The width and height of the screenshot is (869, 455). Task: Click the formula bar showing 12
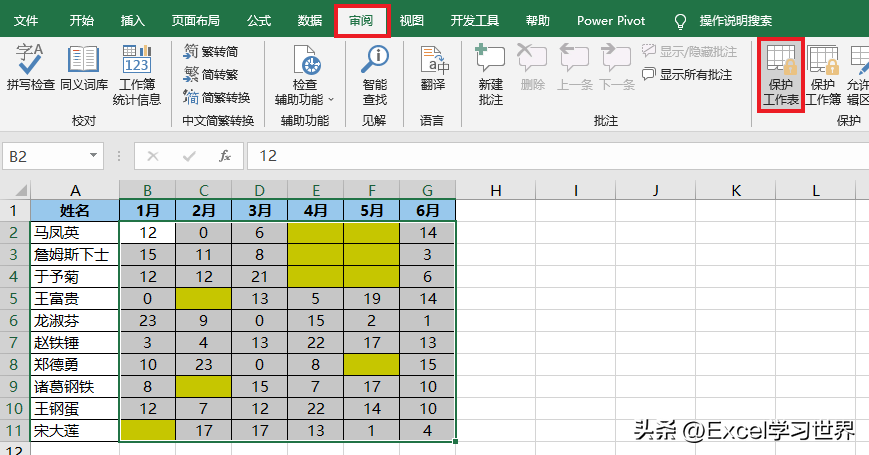click(558, 156)
